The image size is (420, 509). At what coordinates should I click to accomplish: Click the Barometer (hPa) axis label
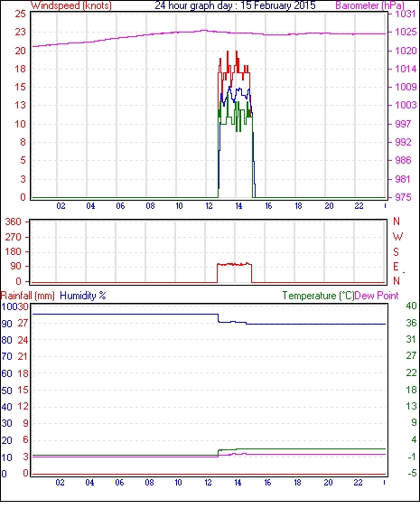pyautogui.click(x=370, y=5)
